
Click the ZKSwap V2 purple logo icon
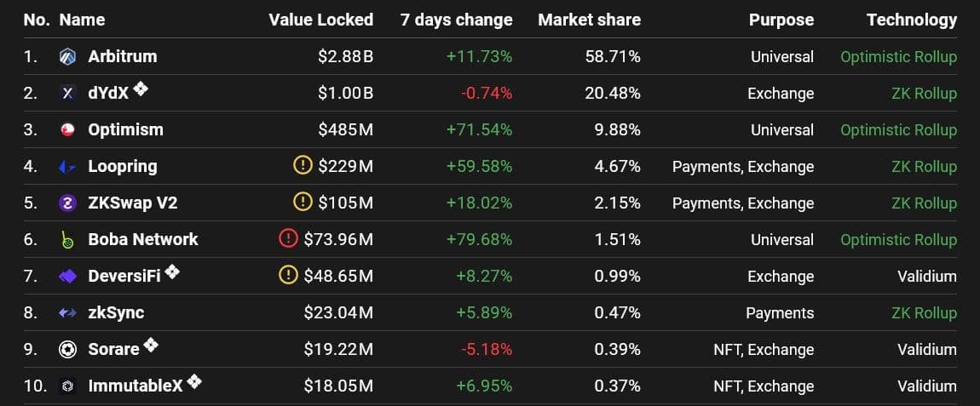click(68, 203)
